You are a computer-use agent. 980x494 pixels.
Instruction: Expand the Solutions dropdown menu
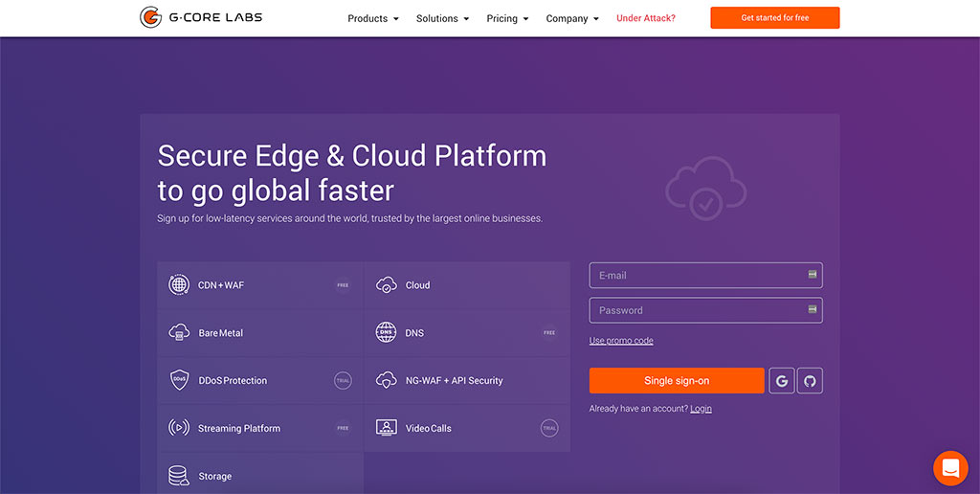point(442,18)
